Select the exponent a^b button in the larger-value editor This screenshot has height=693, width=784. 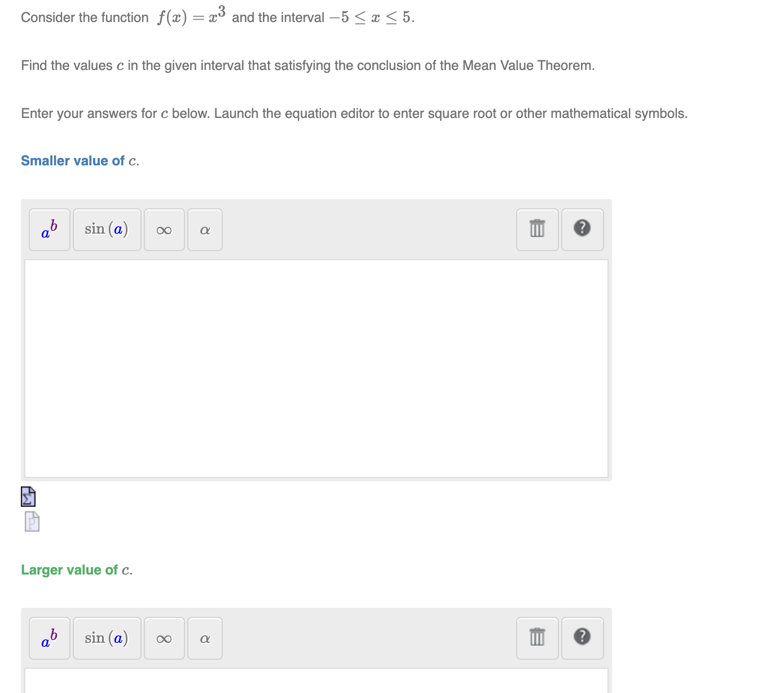point(49,638)
